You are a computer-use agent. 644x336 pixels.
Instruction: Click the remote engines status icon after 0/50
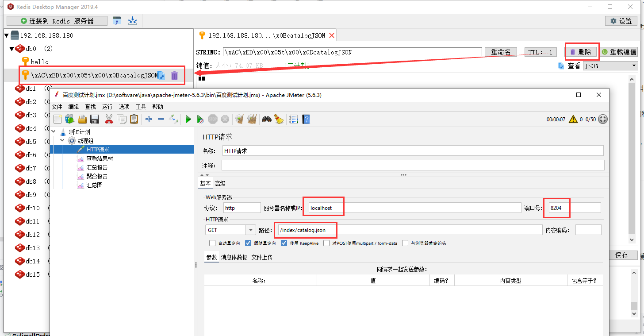[602, 119]
